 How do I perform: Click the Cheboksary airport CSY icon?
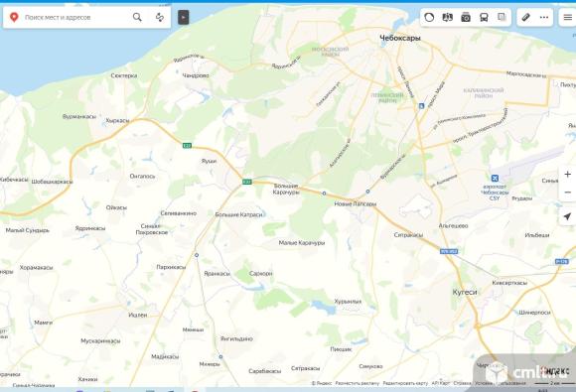pos(495,178)
